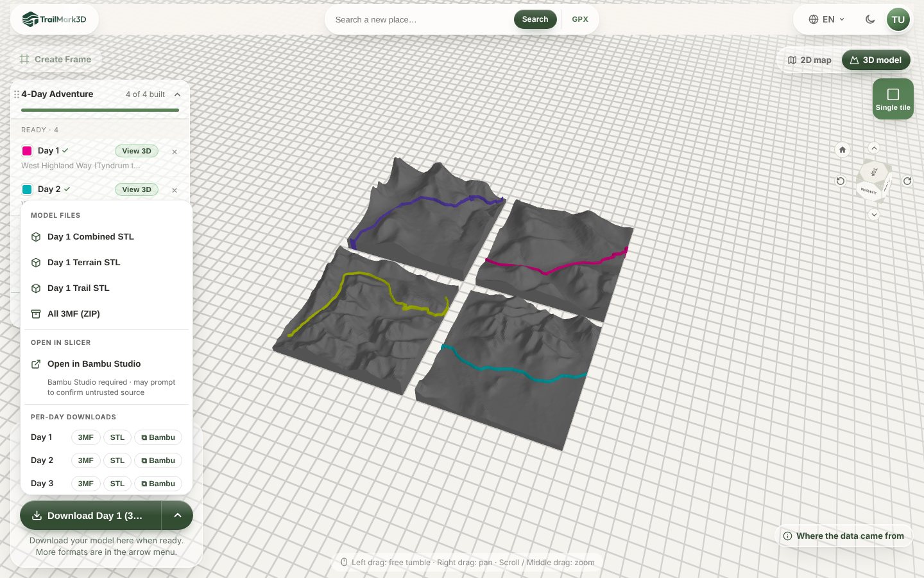Select Day 1 Combined STL
Screen dimensions: 924x578
pyautogui.click(x=107, y=237)
